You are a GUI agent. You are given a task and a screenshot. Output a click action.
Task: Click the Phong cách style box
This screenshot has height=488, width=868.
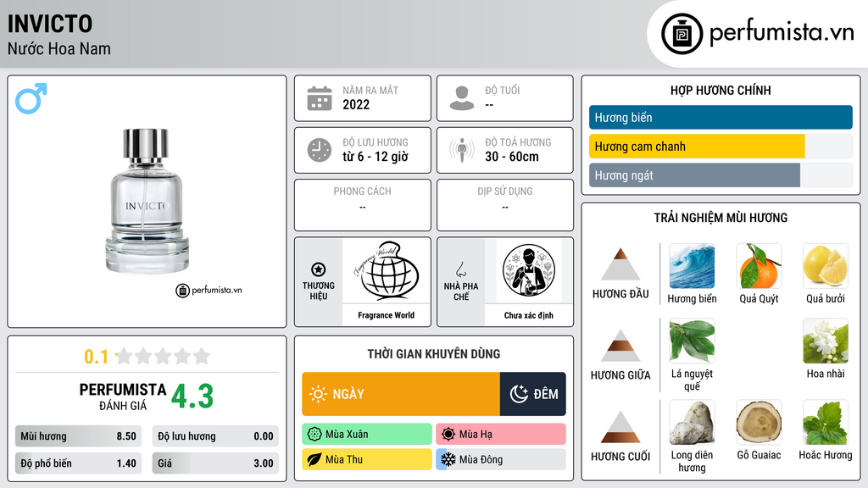(x=363, y=205)
